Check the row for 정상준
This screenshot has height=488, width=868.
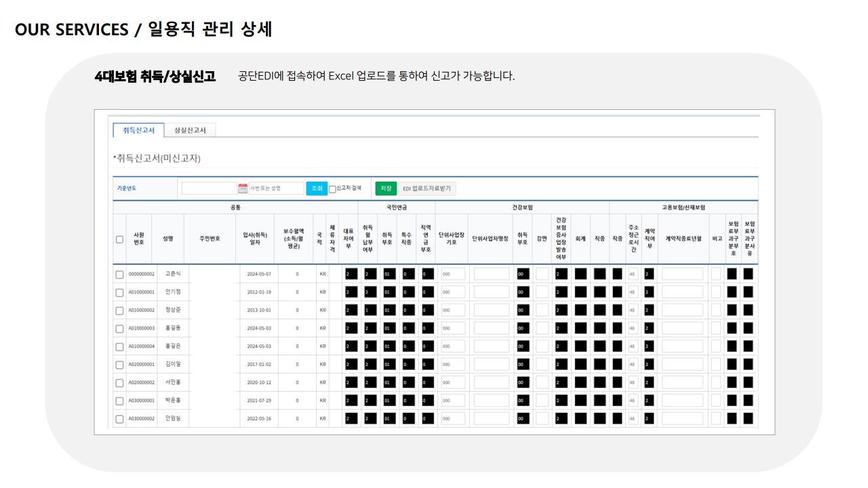(x=119, y=310)
